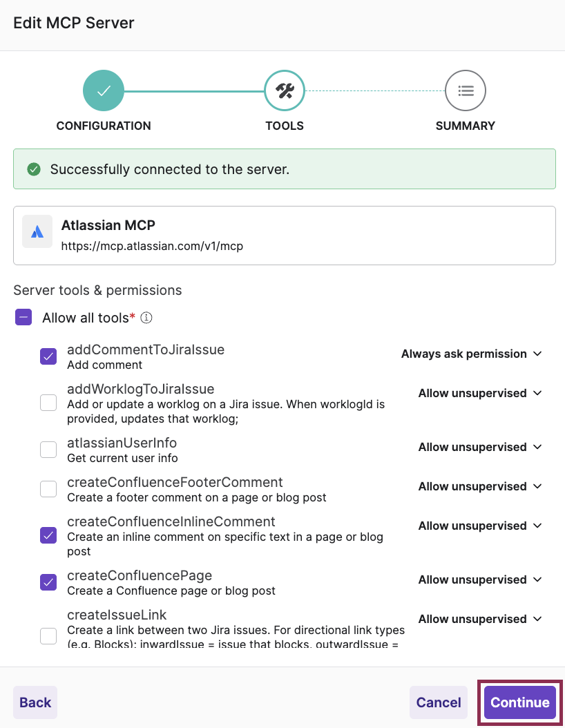Click the Cancel button
565x728 pixels.
438,702
